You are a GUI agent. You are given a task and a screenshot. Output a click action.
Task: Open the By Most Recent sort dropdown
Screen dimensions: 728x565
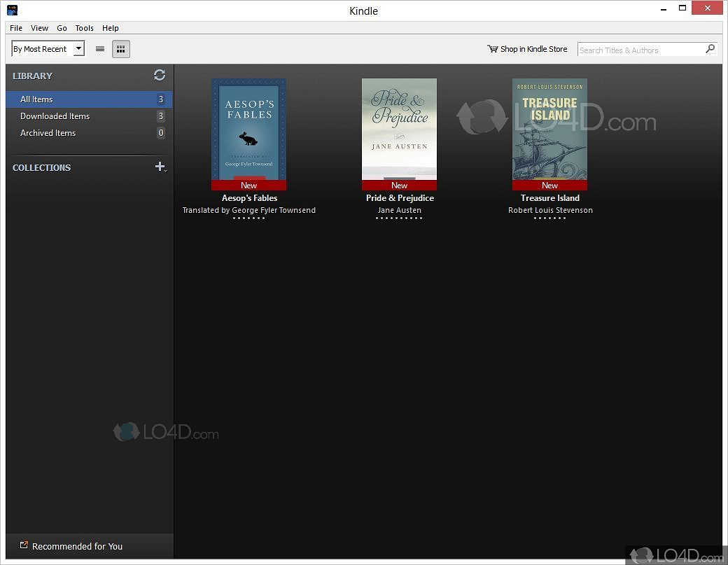48,49
